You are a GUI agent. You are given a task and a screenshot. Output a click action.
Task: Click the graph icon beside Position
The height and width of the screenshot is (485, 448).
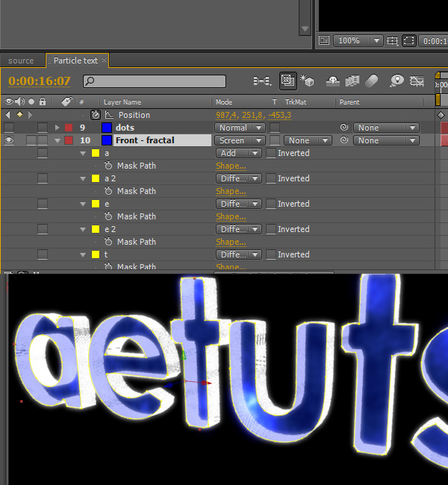[109, 115]
